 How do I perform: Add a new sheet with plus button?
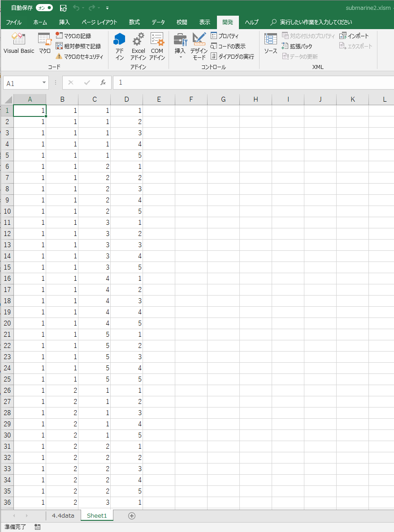[x=132, y=515]
